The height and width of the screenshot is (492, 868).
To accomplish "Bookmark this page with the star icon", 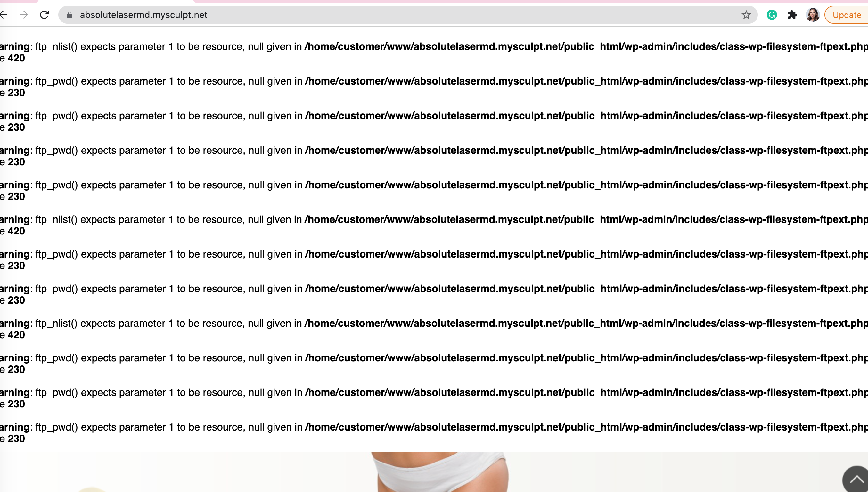I will [746, 15].
